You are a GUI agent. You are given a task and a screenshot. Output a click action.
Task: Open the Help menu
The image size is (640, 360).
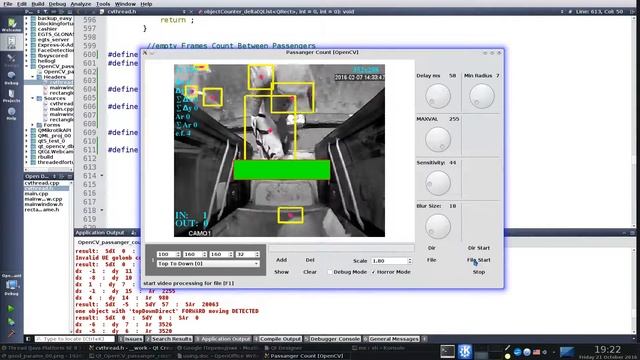(x=146, y=4)
